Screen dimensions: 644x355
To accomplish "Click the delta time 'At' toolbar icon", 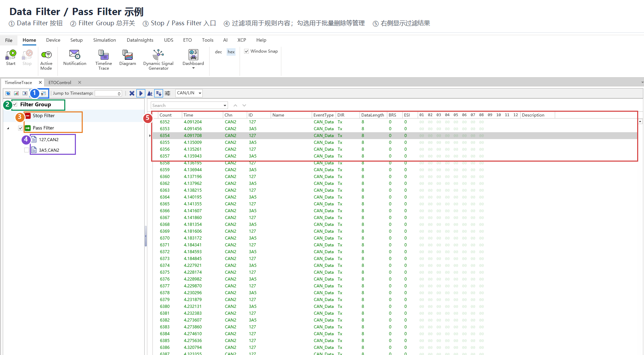I will tap(150, 93).
